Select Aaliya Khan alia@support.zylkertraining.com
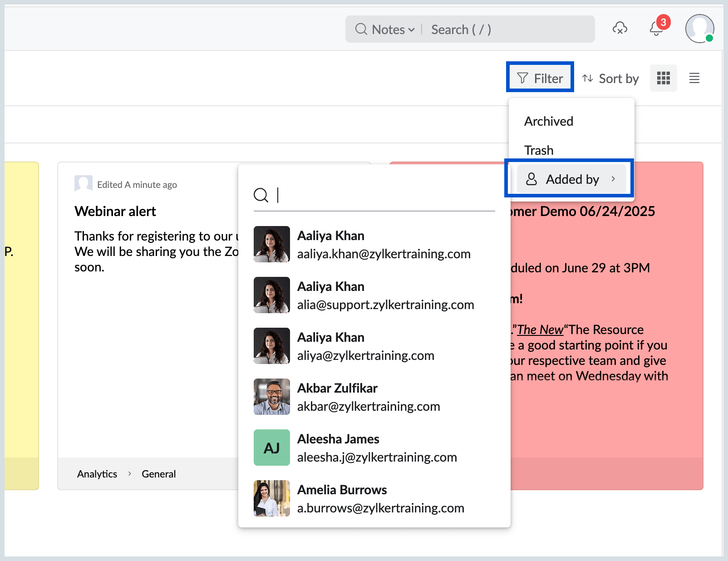The width and height of the screenshot is (728, 561). [x=374, y=295]
